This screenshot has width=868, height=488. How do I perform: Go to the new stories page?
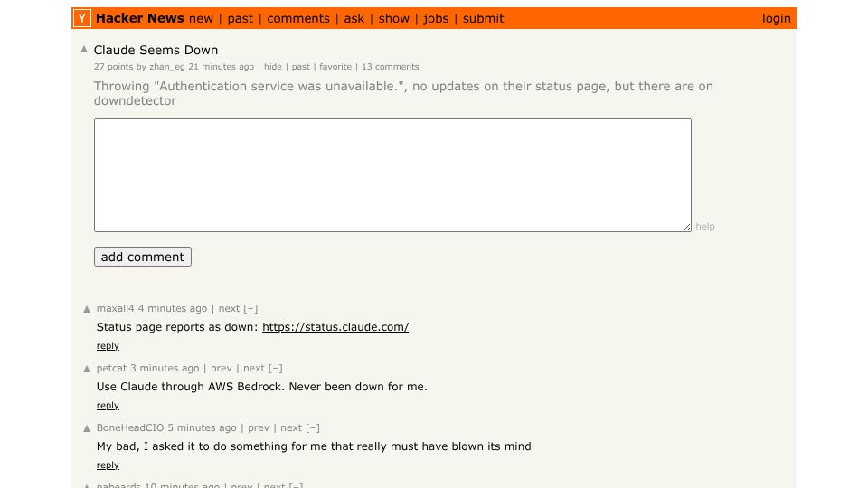click(x=201, y=19)
